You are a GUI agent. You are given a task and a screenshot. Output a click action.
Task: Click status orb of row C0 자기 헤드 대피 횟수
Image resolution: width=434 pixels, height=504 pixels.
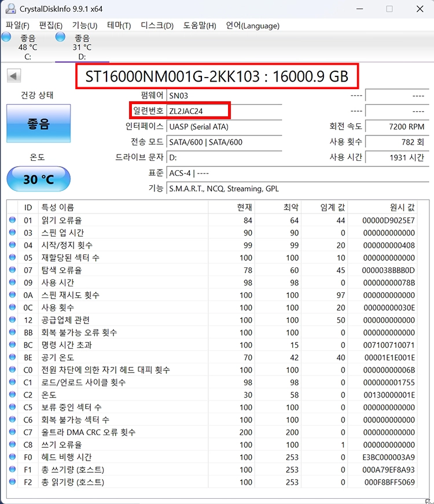click(x=12, y=369)
